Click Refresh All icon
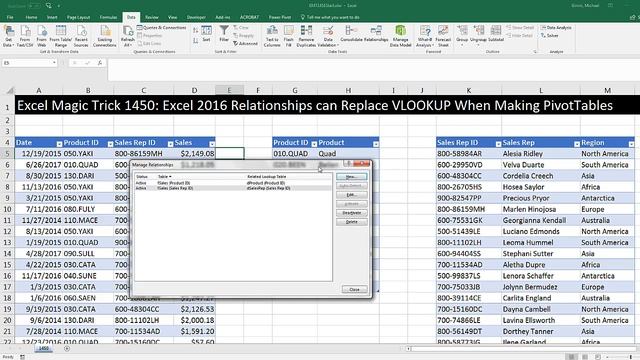Viewport: 640px width, 360px height. click(128, 36)
